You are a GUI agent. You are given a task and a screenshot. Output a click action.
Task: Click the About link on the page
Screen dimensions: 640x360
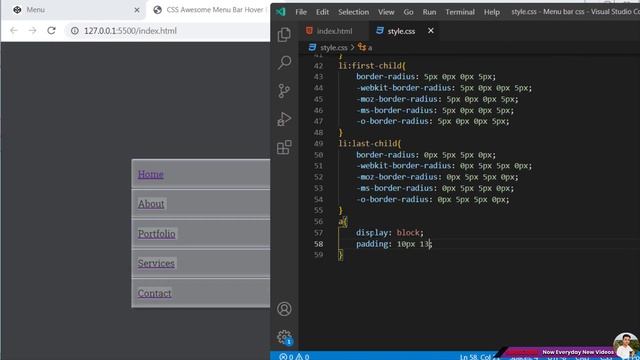[151, 204]
